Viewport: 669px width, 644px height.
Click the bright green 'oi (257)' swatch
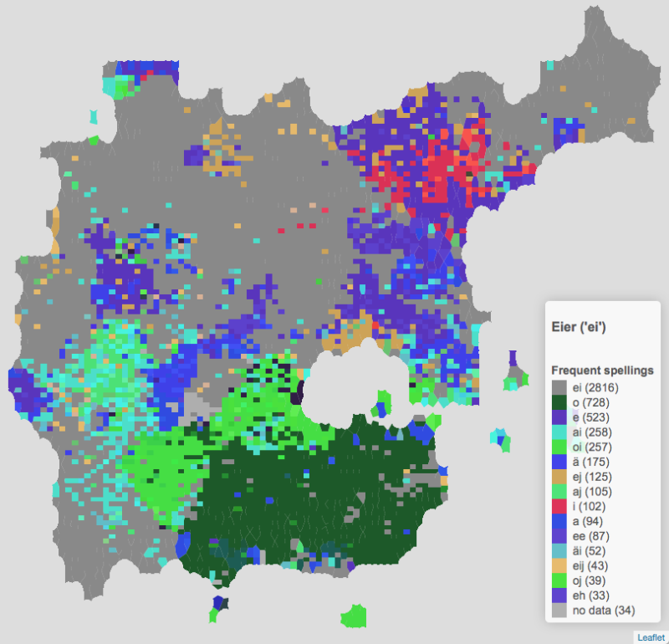coord(559,447)
